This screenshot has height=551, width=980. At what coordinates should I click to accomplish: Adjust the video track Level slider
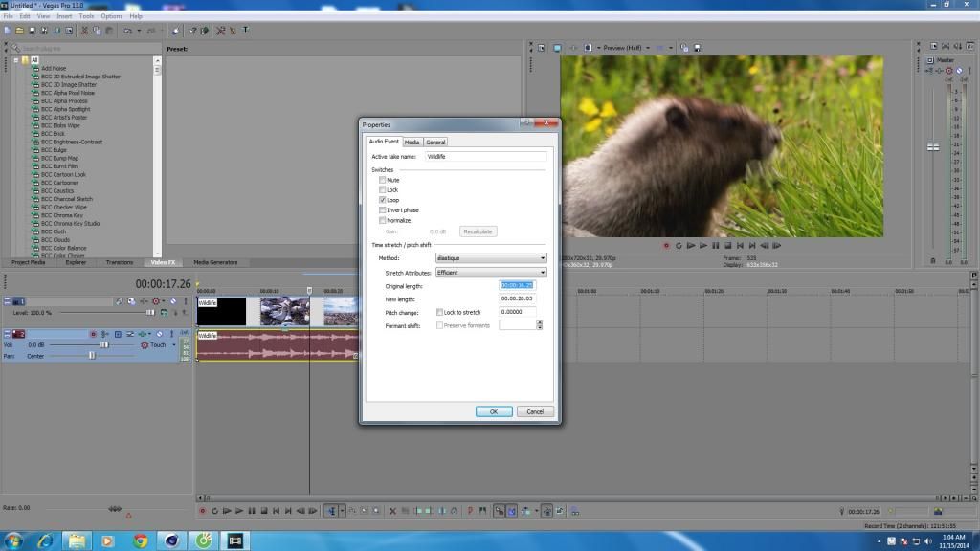[150, 313]
